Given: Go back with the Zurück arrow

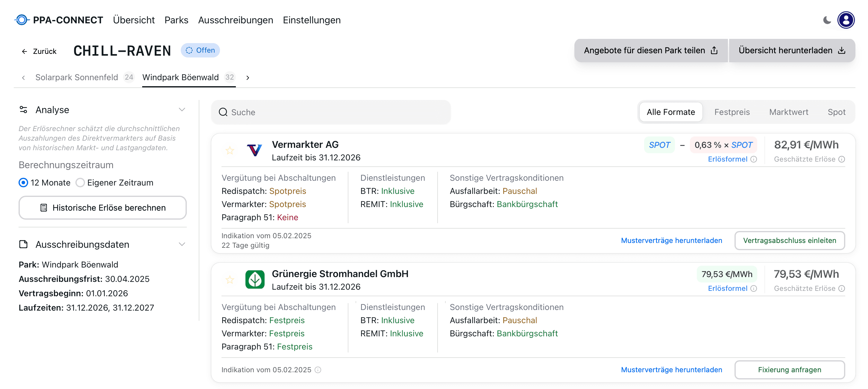Looking at the screenshot, I should pos(39,51).
